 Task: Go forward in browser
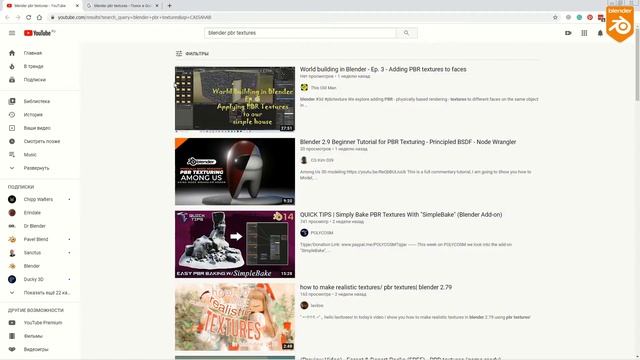click(x=18, y=18)
